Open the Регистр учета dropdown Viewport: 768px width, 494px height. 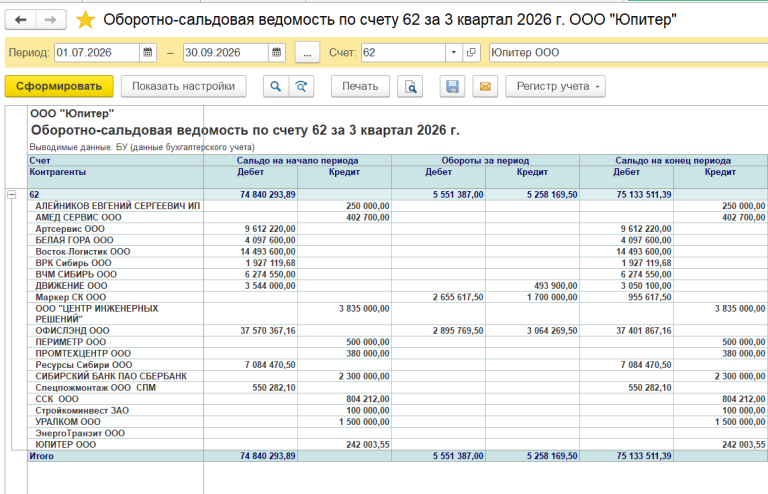555,86
